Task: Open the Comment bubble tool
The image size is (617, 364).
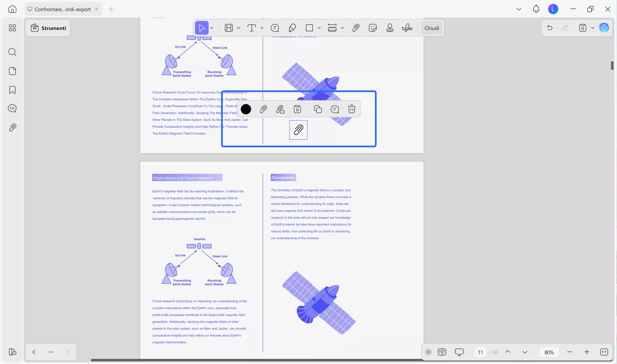Action: 275,28
